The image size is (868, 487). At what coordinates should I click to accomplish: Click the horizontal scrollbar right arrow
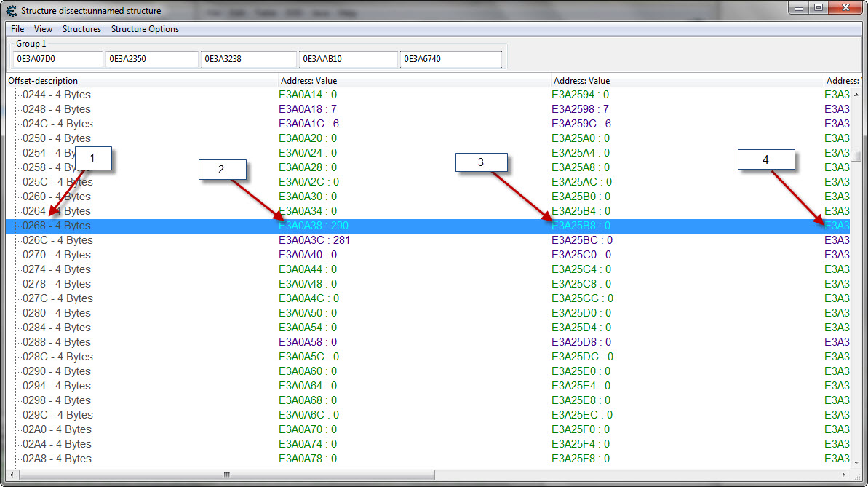click(845, 475)
